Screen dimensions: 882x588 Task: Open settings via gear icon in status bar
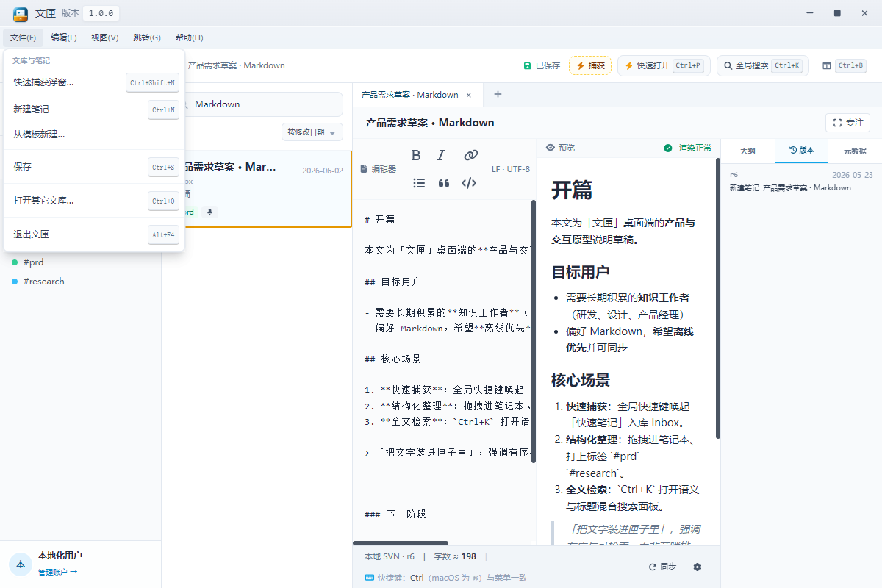[x=698, y=567]
